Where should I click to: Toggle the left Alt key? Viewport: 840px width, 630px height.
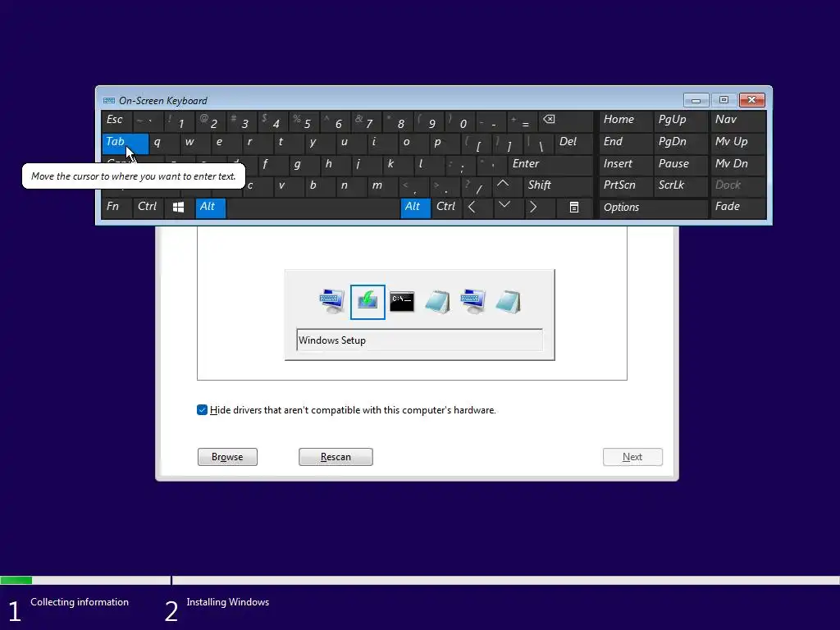pyautogui.click(x=211, y=208)
